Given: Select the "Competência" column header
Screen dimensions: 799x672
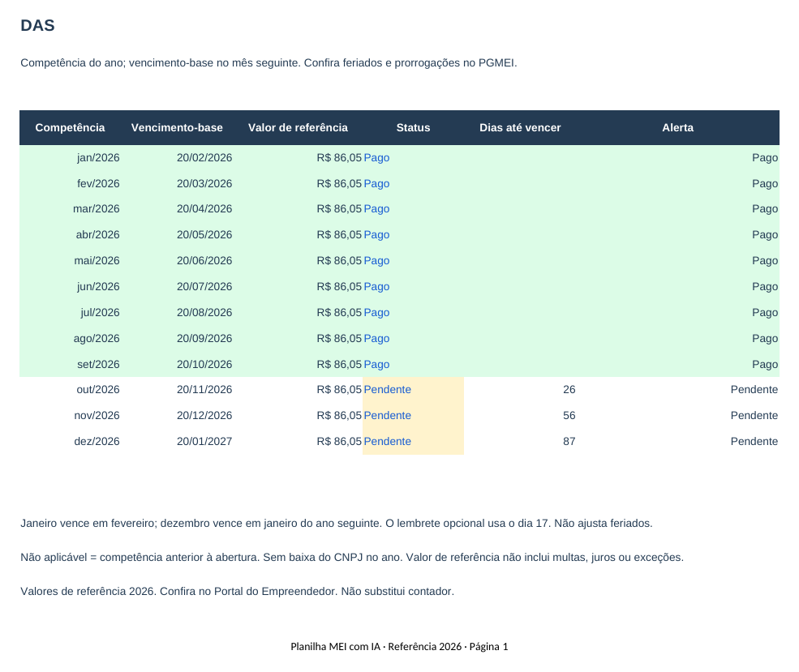Looking at the screenshot, I should coord(70,128).
